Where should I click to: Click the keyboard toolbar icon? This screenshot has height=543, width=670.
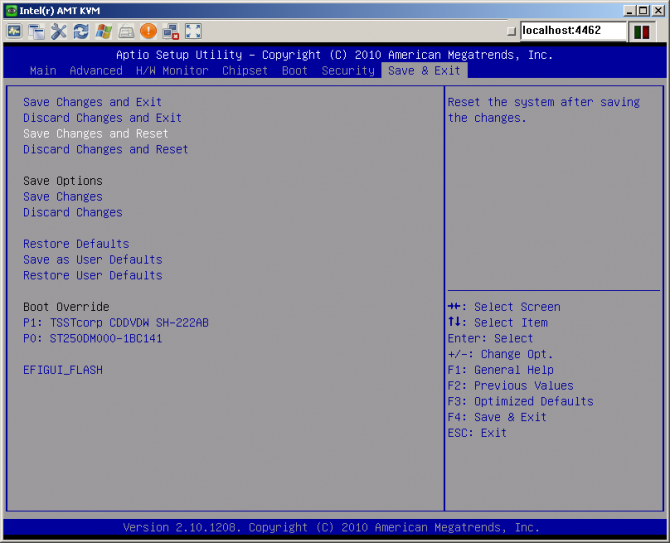coord(126,31)
